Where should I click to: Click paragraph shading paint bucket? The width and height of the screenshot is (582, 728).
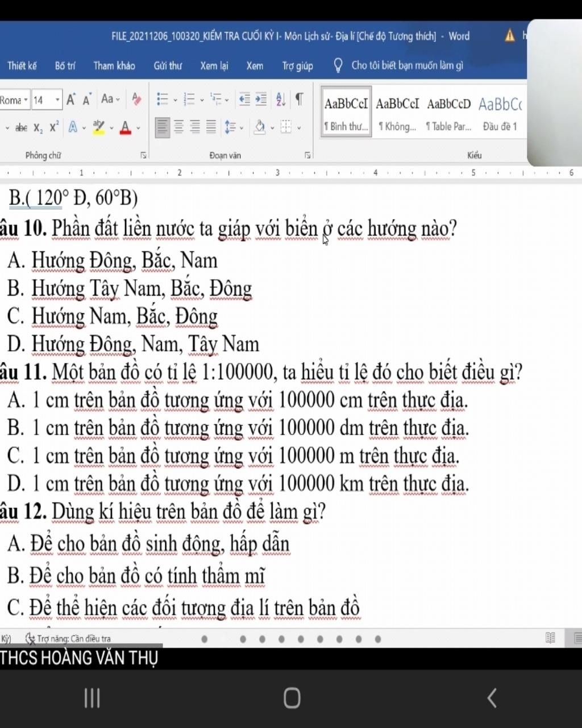259,126
